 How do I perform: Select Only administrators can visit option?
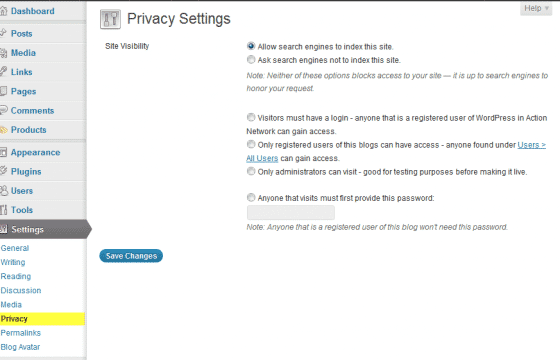click(251, 171)
